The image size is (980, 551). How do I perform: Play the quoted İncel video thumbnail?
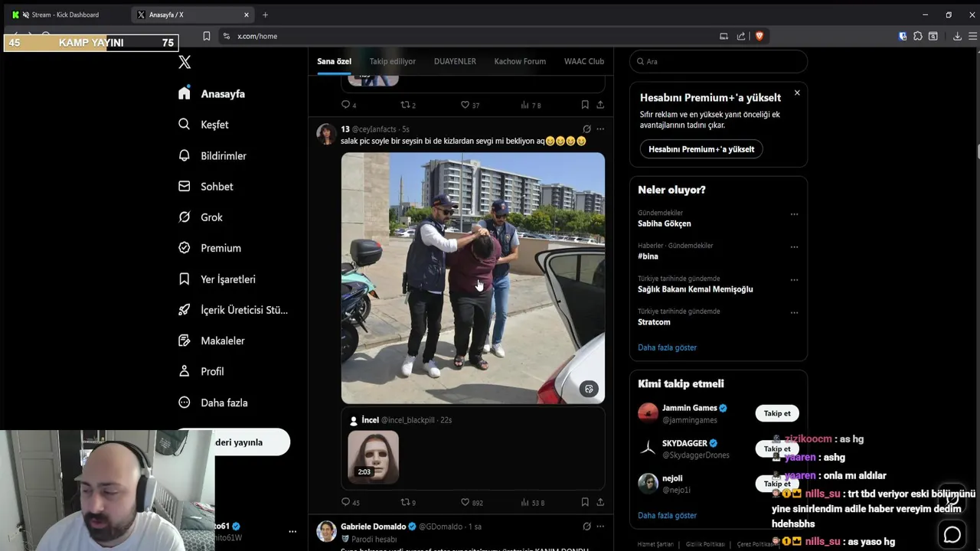point(374,456)
